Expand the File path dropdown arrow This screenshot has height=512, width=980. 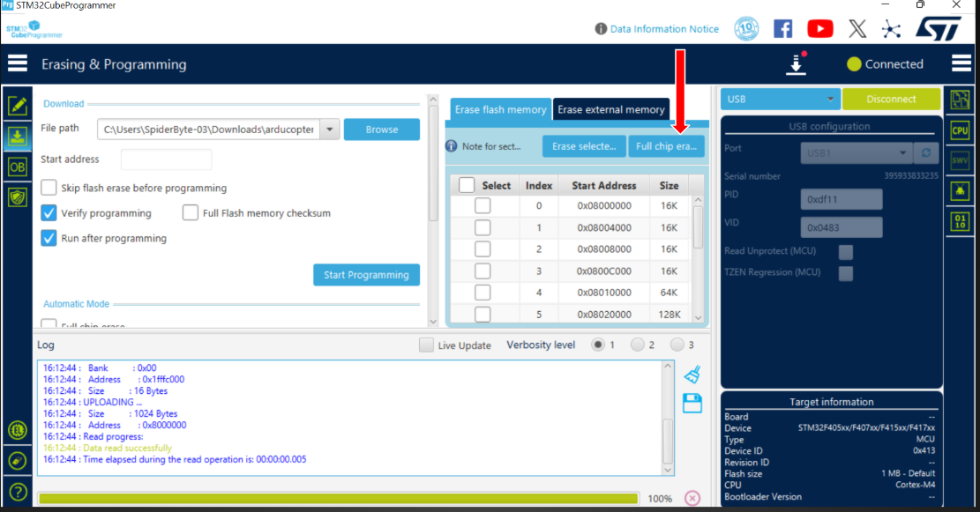tap(329, 130)
